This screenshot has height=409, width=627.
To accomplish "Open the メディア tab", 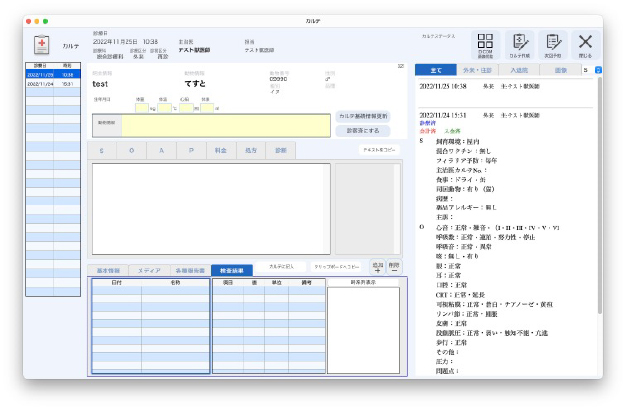I will click(148, 270).
